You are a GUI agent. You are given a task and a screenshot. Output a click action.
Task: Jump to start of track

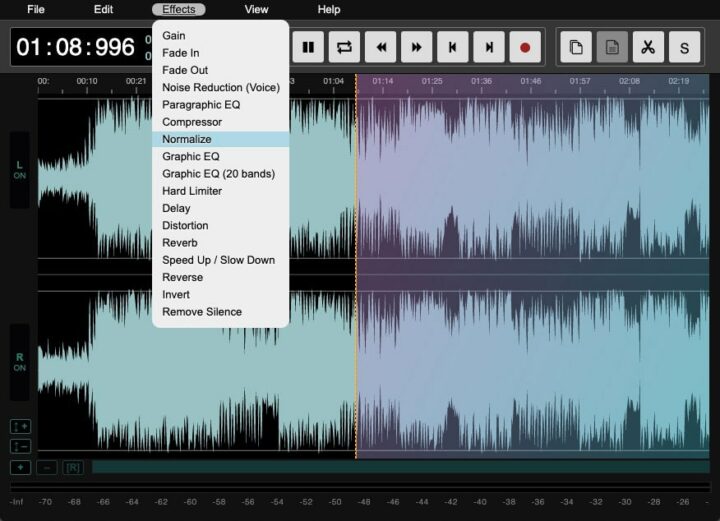pos(452,47)
